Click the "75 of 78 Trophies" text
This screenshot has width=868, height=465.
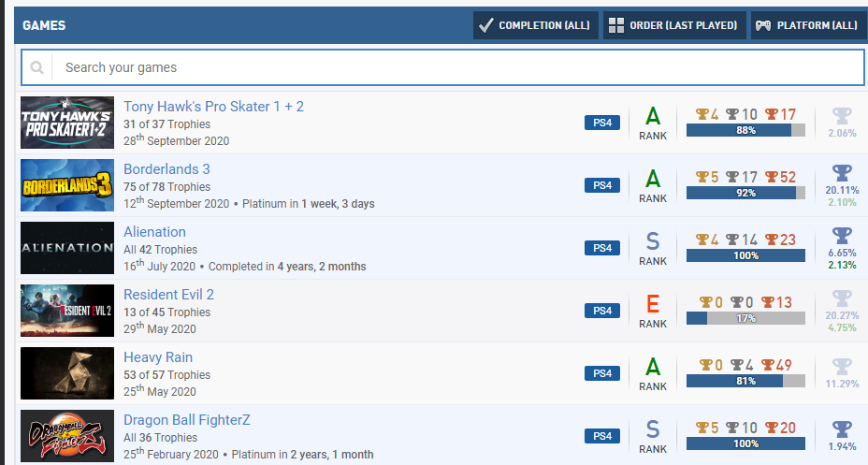pyautogui.click(x=166, y=186)
